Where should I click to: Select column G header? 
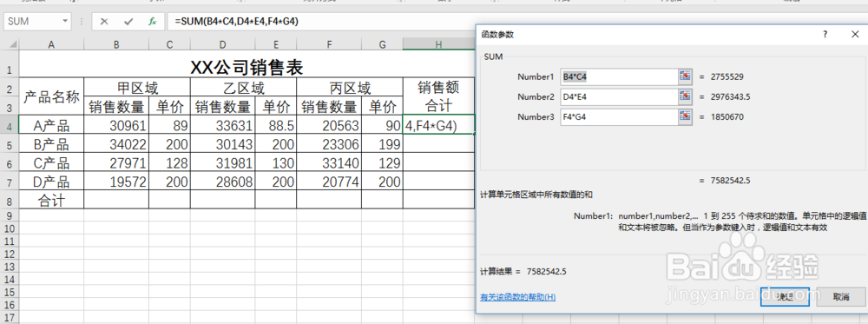(382, 43)
